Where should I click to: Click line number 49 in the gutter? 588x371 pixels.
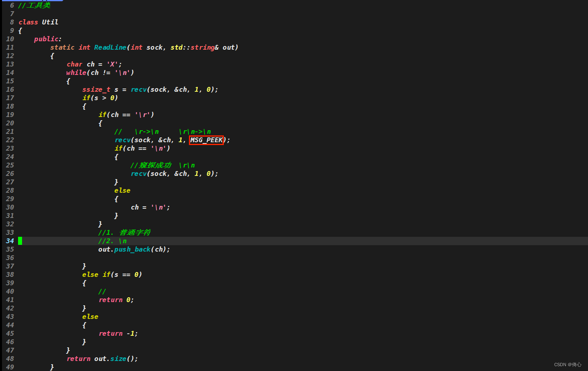(x=10, y=367)
